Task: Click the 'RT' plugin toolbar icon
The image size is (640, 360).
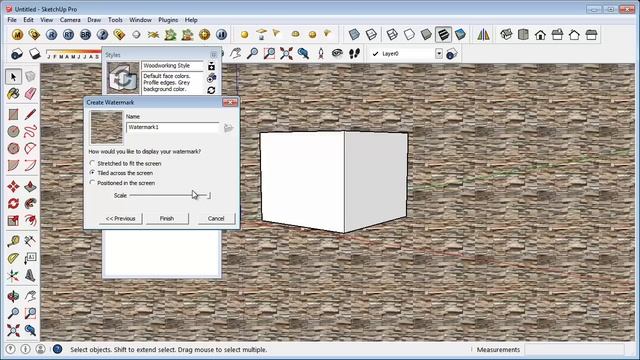Action: pyautogui.click(x=69, y=35)
